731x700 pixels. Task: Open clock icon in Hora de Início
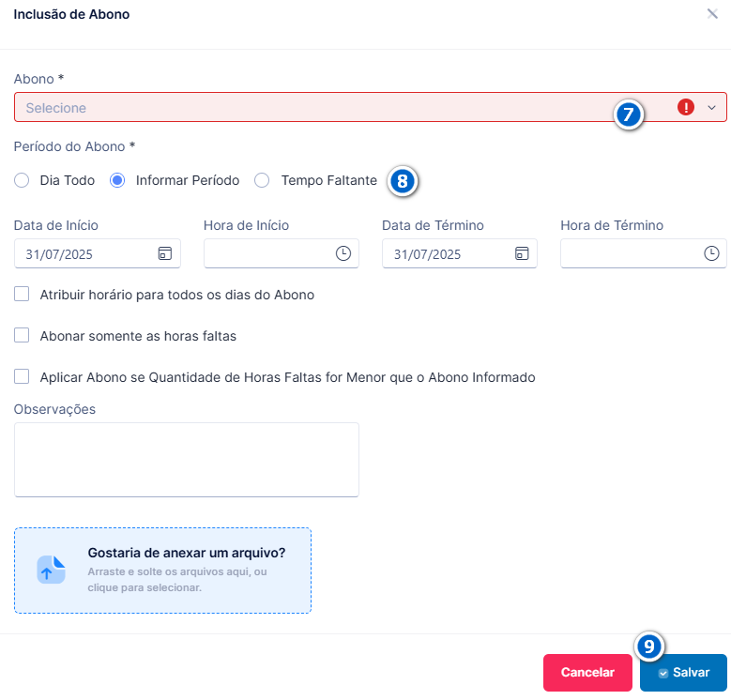[x=343, y=253]
